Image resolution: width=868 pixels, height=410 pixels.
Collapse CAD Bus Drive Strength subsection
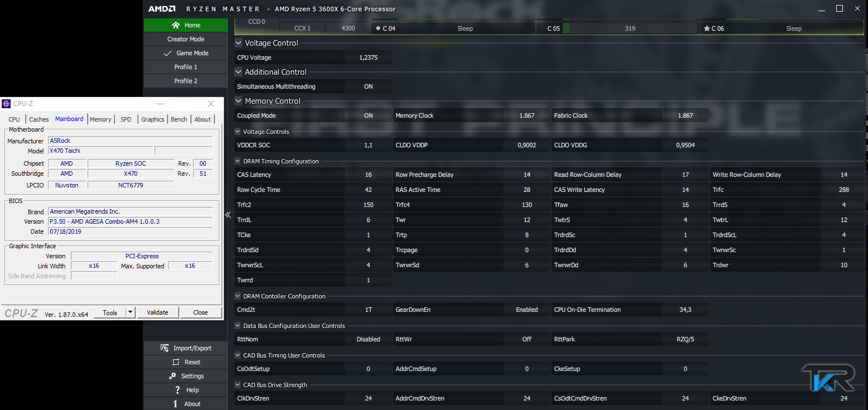click(238, 385)
